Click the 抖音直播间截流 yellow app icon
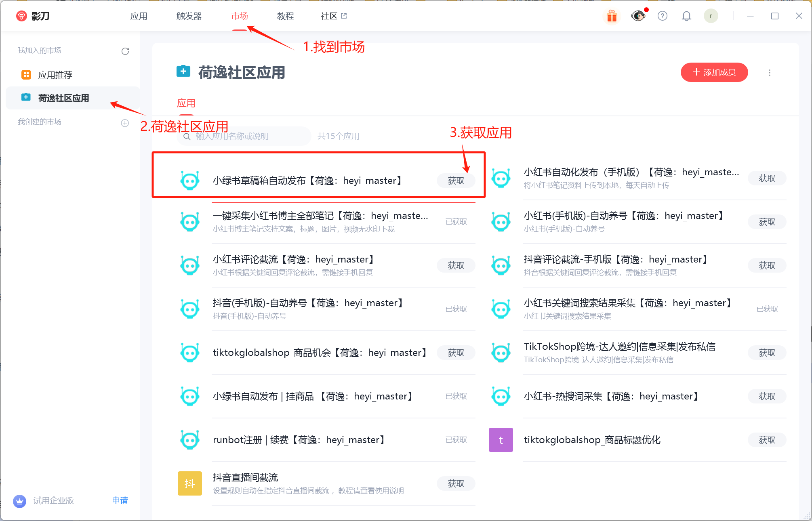812x521 pixels. (189, 483)
